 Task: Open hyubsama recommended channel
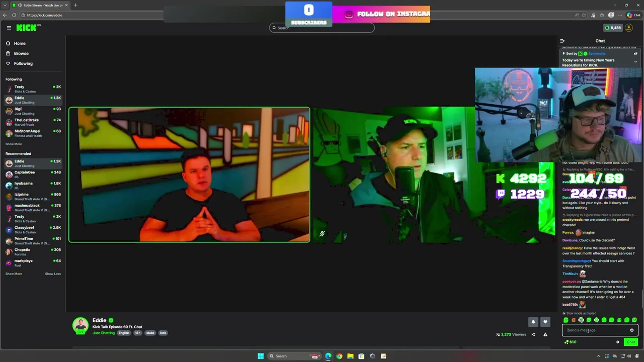tap(33, 186)
